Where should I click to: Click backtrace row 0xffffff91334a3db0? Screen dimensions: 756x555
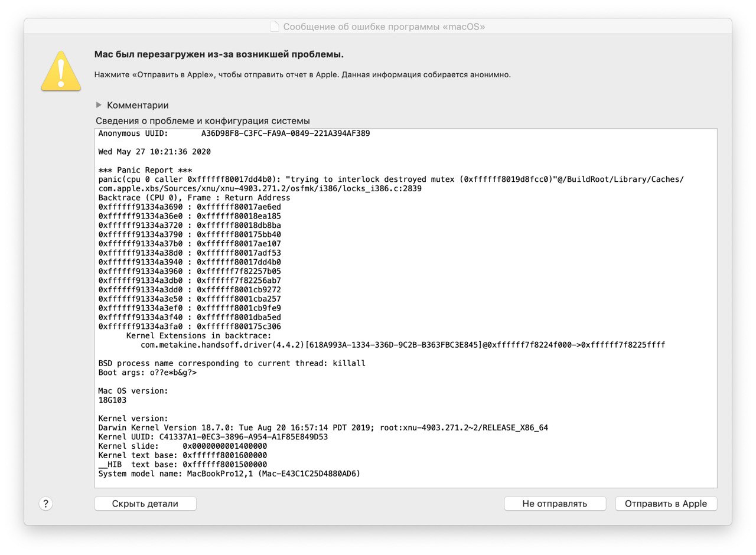(190, 280)
